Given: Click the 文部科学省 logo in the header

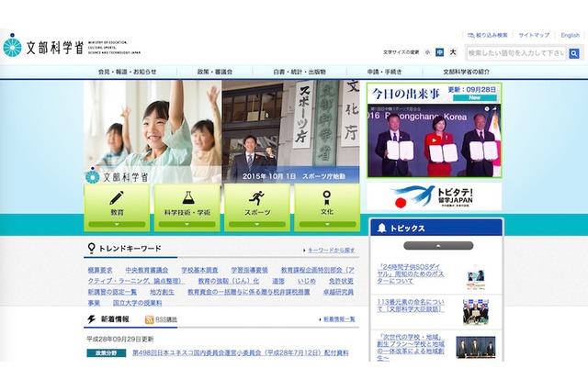Looking at the screenshot, I should coord(72,47).
